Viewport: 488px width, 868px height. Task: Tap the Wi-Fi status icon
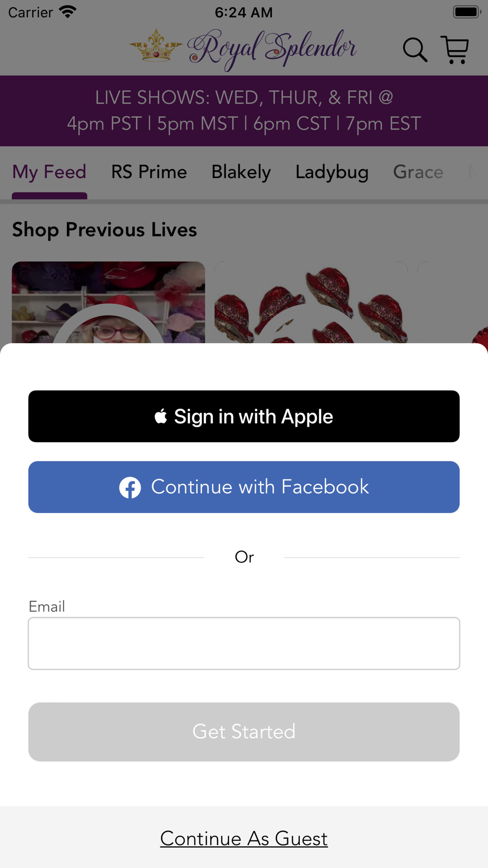(68, 12)
